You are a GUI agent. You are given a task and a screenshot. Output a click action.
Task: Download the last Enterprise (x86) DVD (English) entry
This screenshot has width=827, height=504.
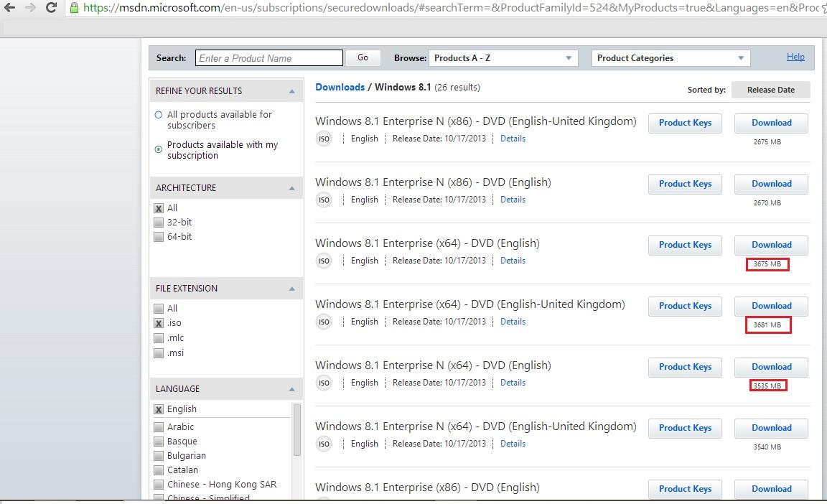click(x=771, y=489)
